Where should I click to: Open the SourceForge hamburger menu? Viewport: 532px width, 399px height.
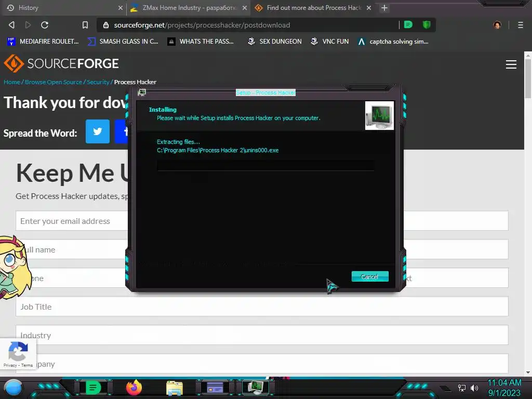click(511, 64)
